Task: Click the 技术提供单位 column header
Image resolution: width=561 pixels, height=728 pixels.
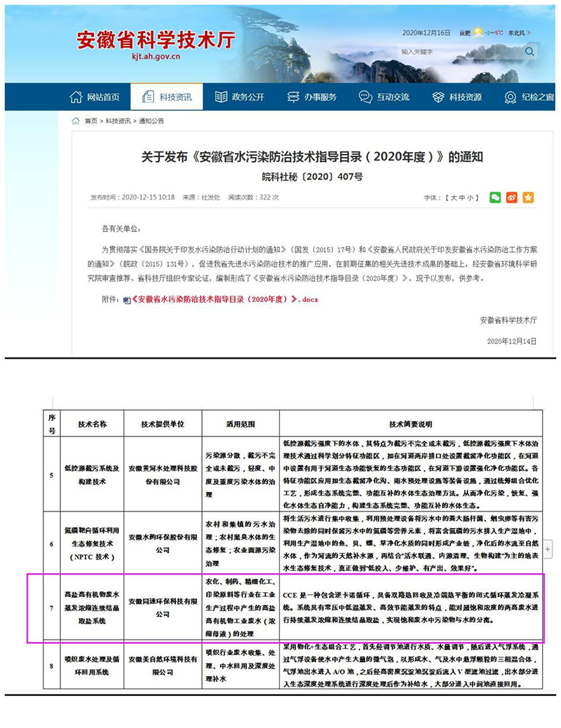Action: click(163, 424)
